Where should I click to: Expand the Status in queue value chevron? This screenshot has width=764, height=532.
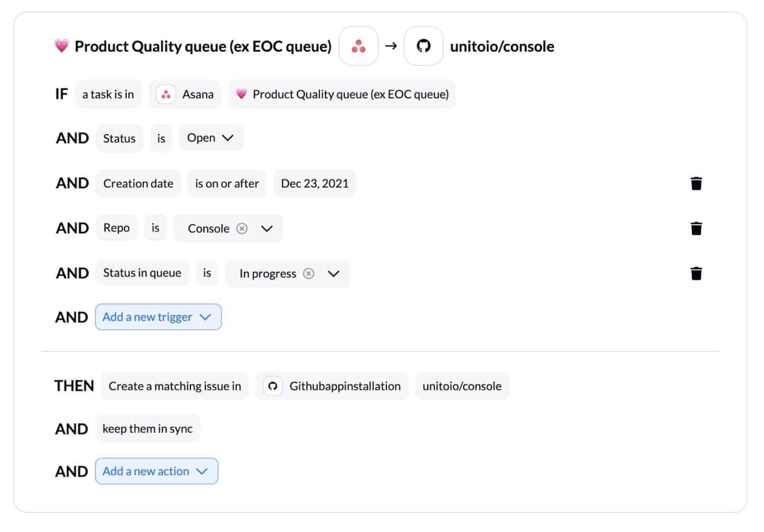pos(333,274)
